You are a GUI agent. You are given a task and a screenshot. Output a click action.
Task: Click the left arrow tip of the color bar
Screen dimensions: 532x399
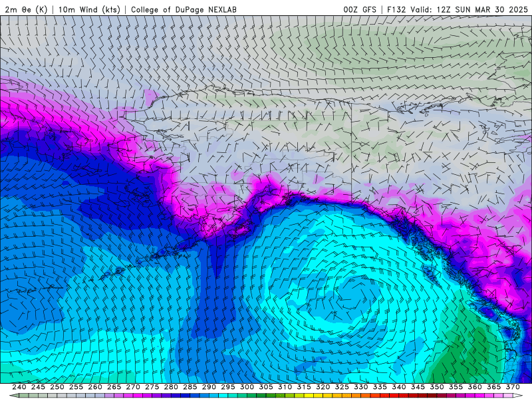[13, 396]
